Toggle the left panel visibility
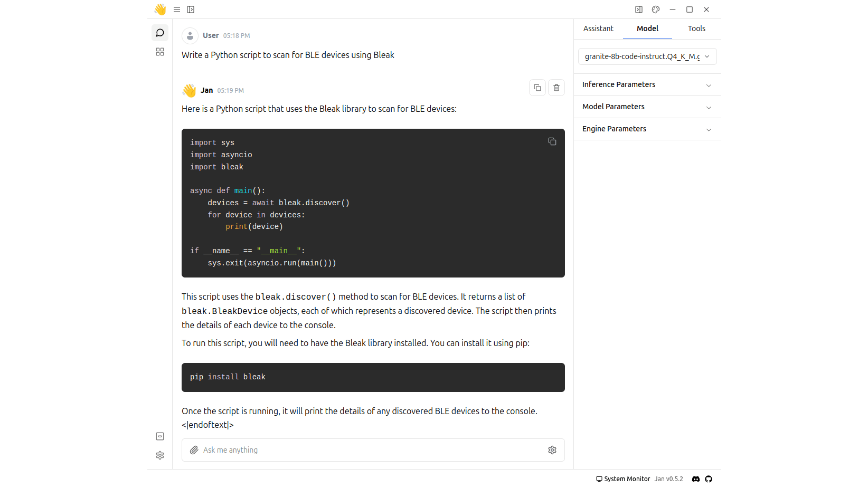Image resolution: width=868 pixels, height=488 pixels. (x=191, y=9)
